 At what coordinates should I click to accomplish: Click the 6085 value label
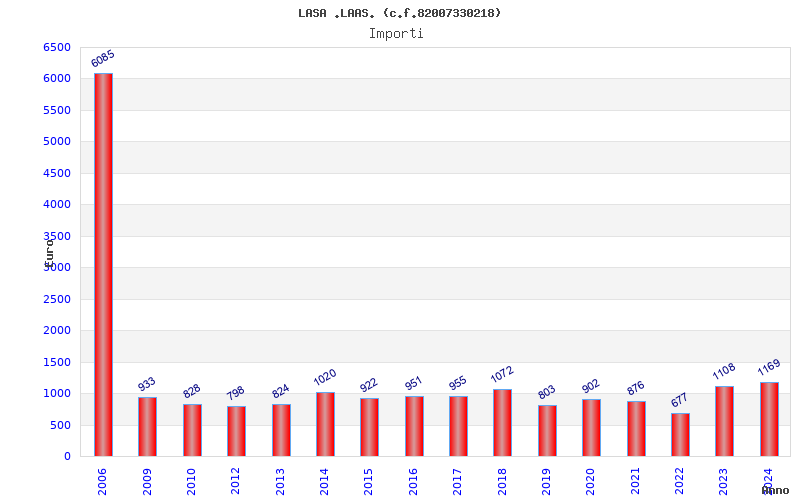tap(103, 59)
